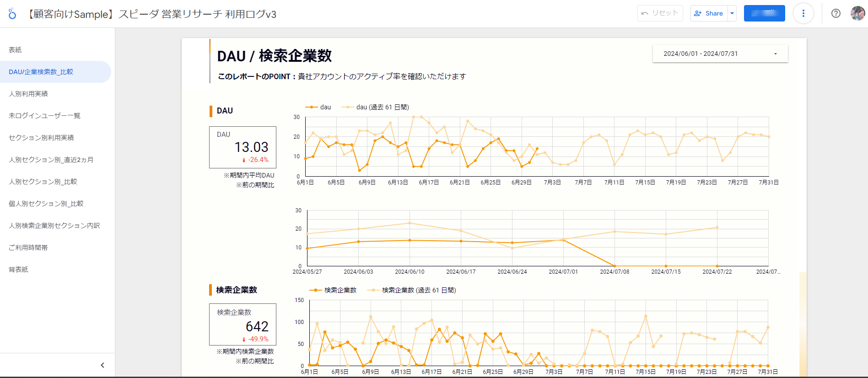The height and width of the screenshot is (378, 868).
Task: Click the reset undo arrow icon
Action: pos(645,13)
